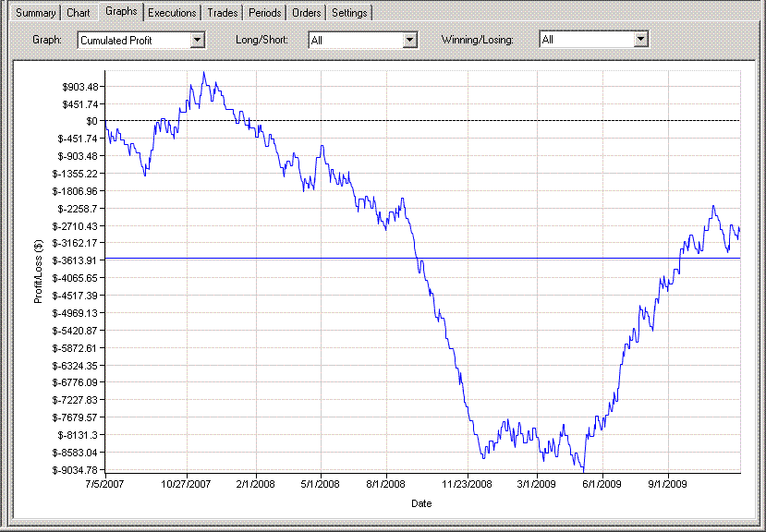Viewport: 766px width, 532px height.
Task: Click the "Profit/Loss ($)" y-axis title
Action: click(38, 272)
